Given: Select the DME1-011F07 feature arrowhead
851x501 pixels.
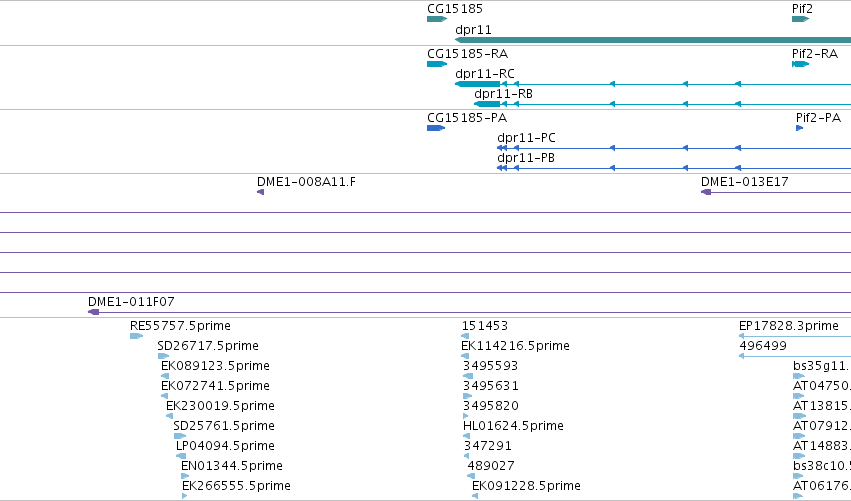Looking at the screenshot, I should pyautogui.click(x=93, y=312).
